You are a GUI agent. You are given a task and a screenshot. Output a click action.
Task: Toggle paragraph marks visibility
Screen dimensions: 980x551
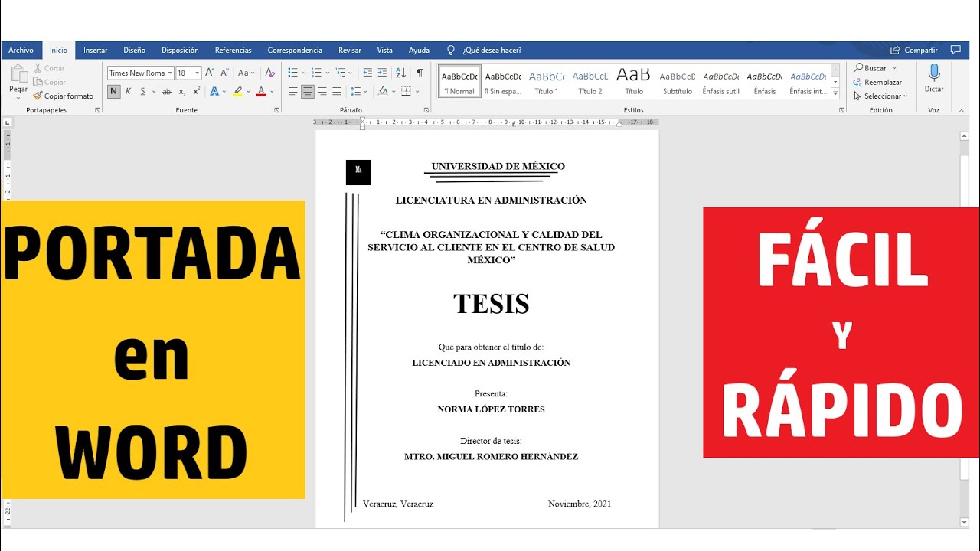[420, 72]
